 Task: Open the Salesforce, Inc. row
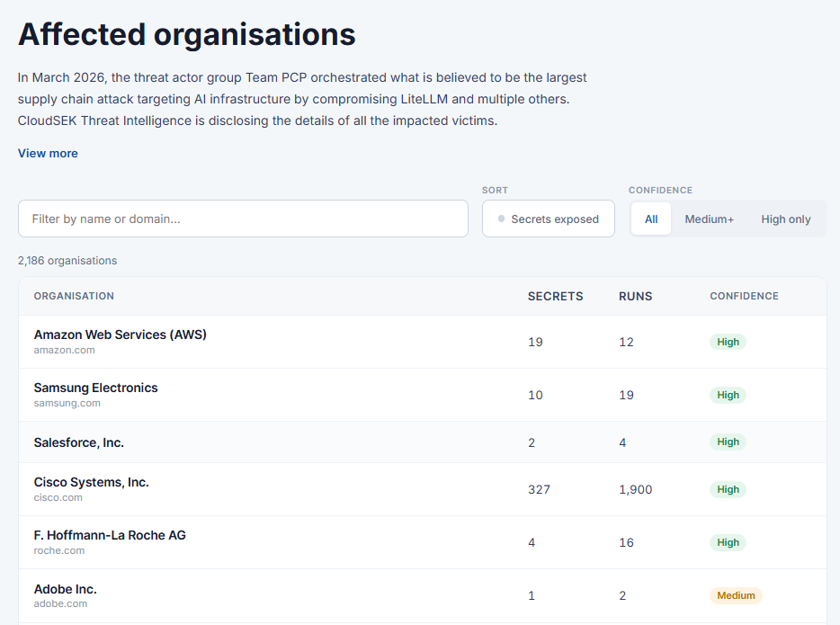pyautogui.click(x=423, y=442)
